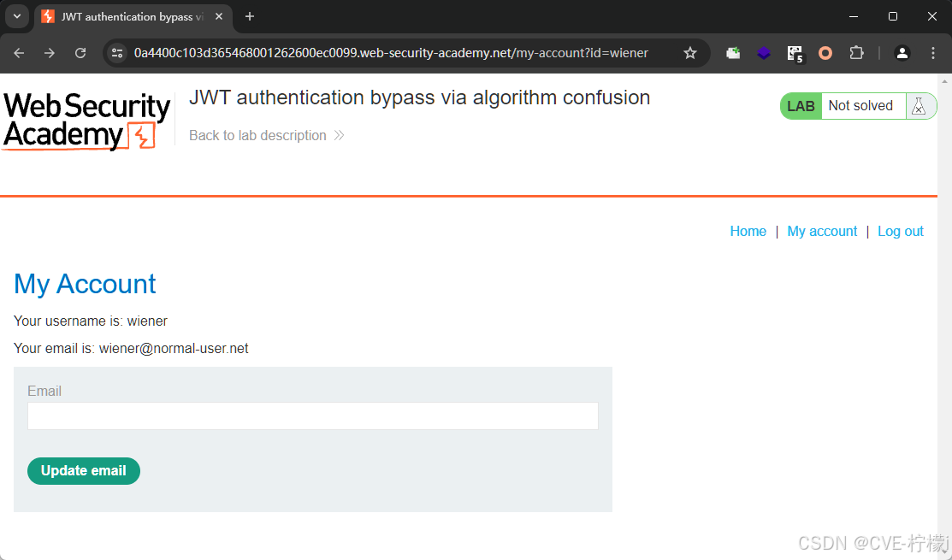952x560 pixels.
Task: Follow the Back to lab description link
Action: point(267,135)
